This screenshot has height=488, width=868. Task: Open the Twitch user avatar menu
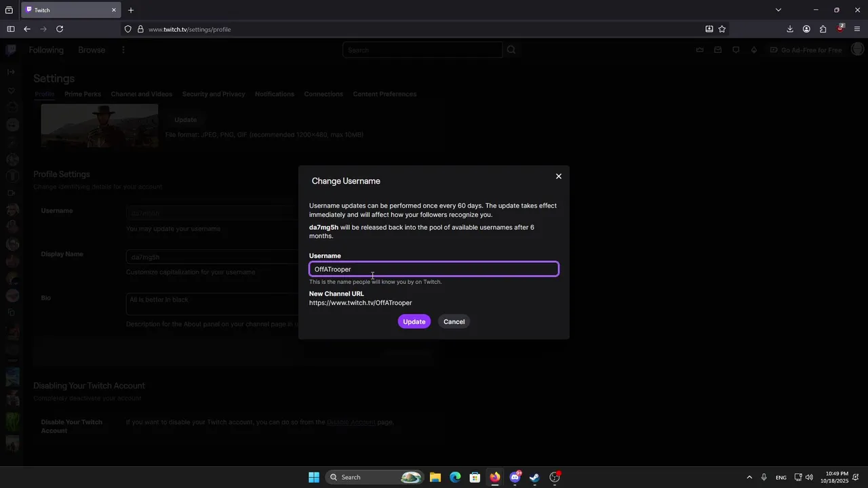[x=858, y=49]
